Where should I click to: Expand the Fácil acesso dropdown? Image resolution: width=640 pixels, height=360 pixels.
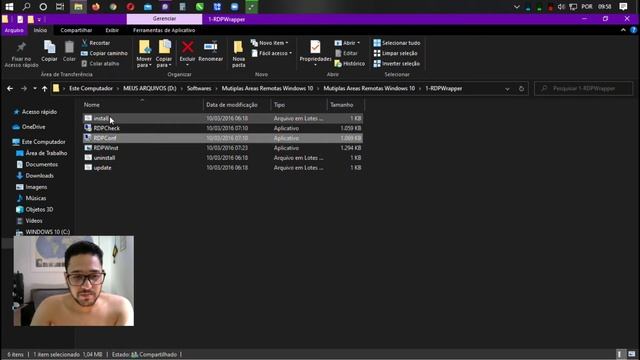pyautogui.click(x=272, y=53)
